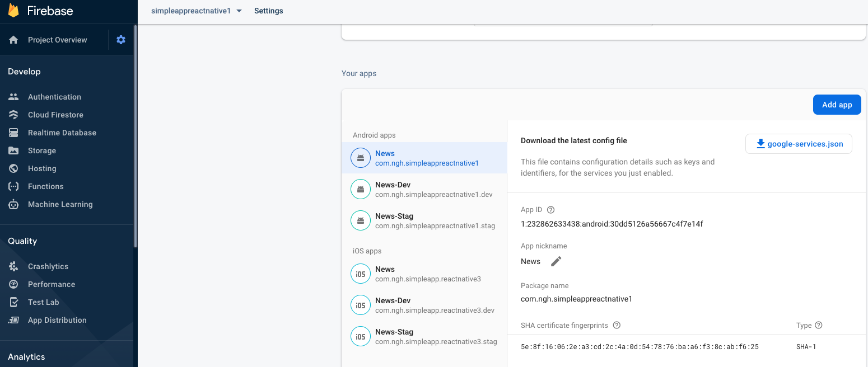This screenshot has width=868, height=367.
Task: Click help icon next to Type column
Action: pyautogui.click(x=819, y=325)
